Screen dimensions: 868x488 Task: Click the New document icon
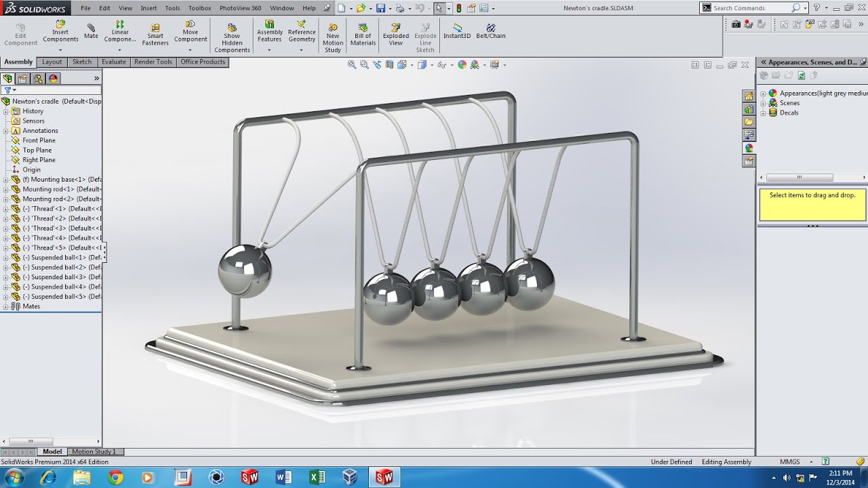pyautogui.click(x=341, y=8)
